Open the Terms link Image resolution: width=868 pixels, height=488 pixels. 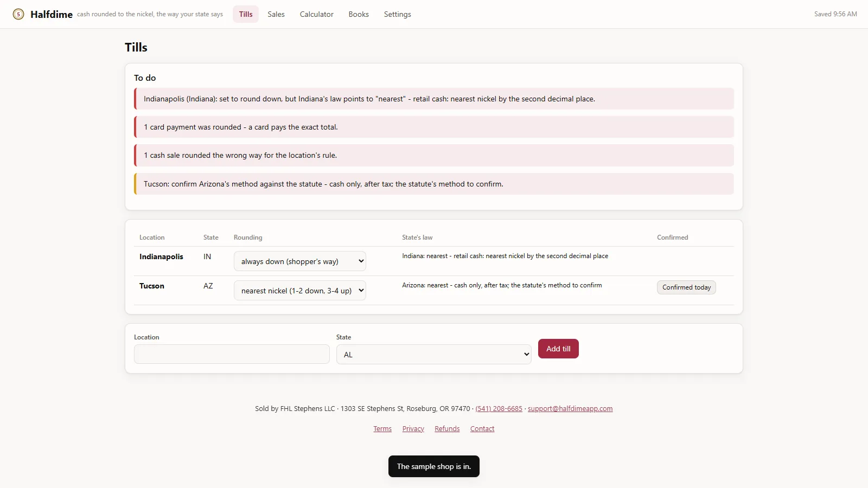382,429
